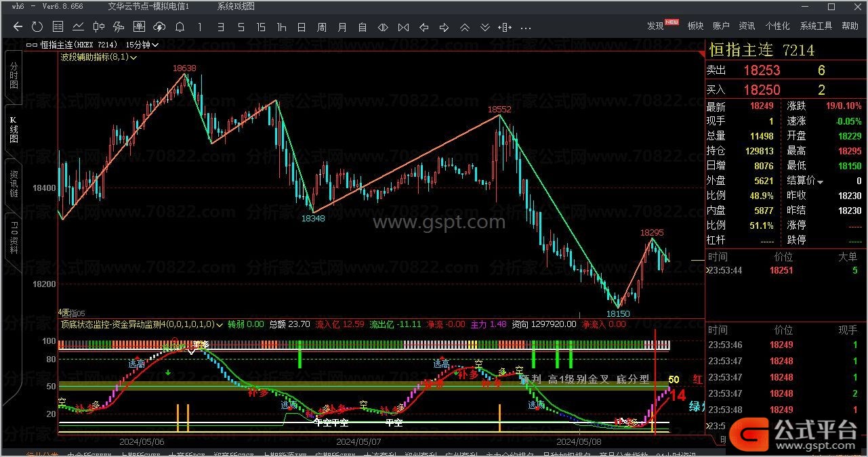Click the 恒指主连 7214 contract title
This screenshot has height=457, width=868.
(x=762, y=50)
